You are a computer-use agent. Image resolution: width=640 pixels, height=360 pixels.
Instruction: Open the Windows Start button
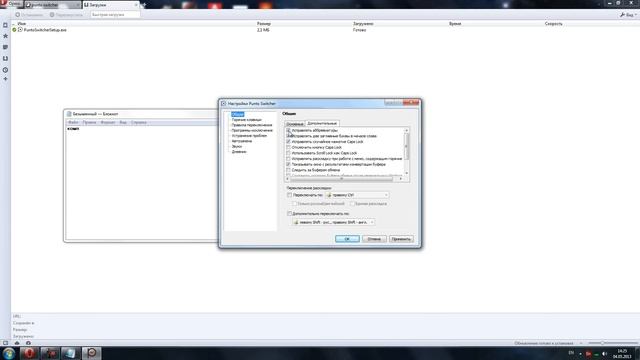tap(9, 353)
